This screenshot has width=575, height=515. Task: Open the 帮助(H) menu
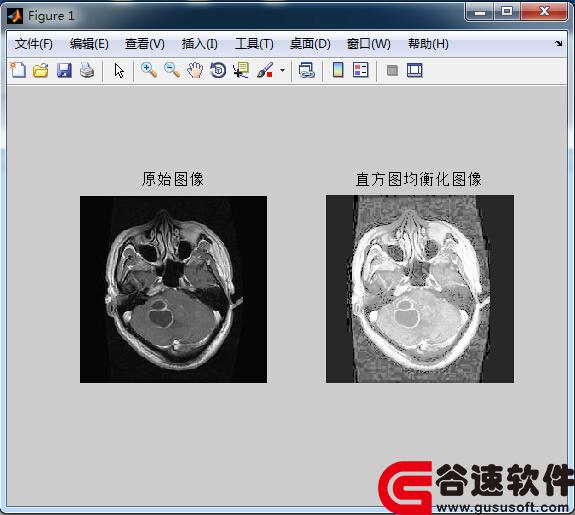(x=428, y=44)
